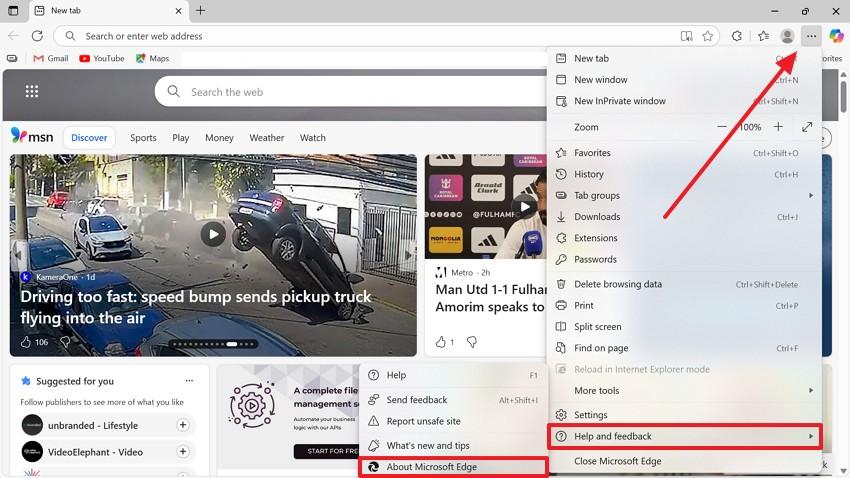Click the msn logo
850x478 pixels.
(x=32, y=136)
